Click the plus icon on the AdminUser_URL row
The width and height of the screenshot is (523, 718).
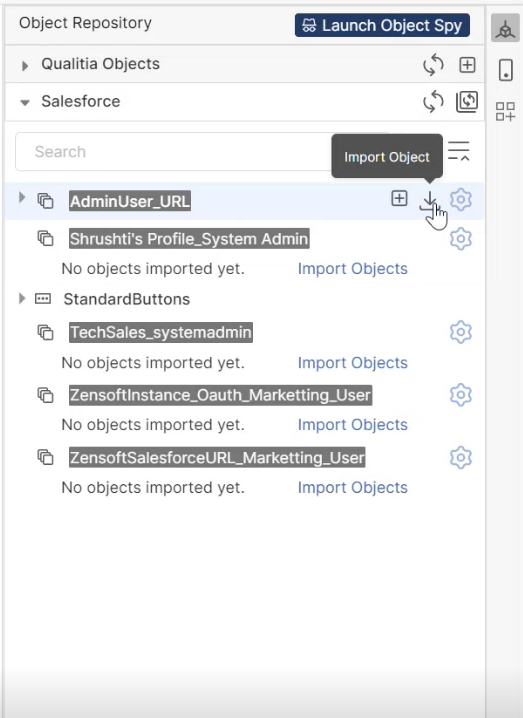399,199
